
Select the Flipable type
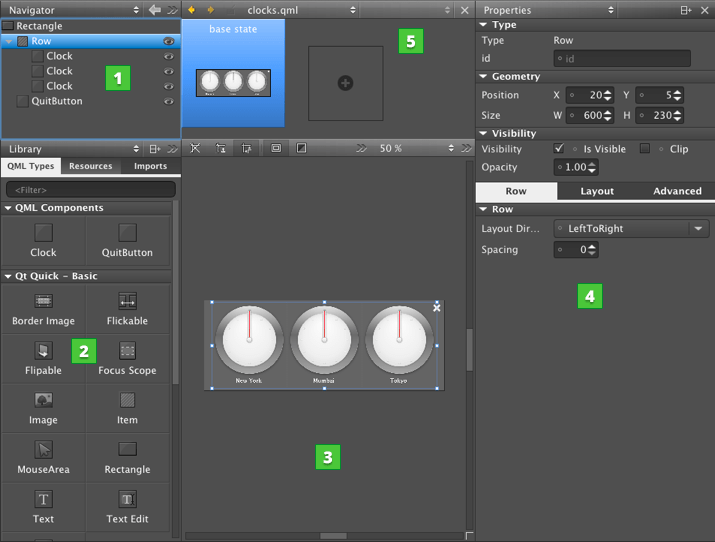click(43, 359)
